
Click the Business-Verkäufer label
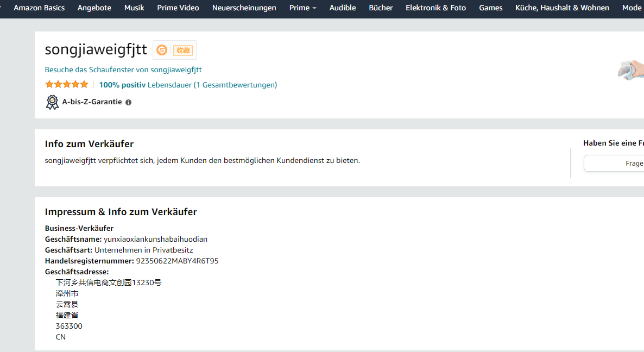click(79, 228)
